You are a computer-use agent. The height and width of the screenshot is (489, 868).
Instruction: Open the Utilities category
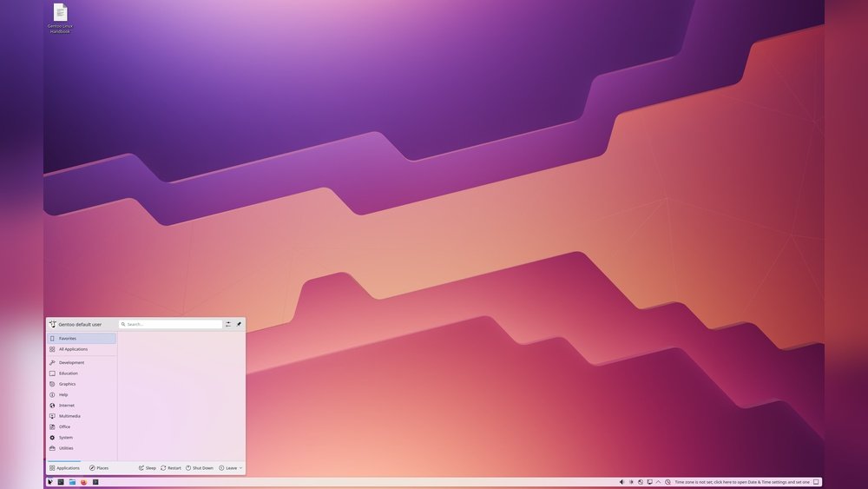[x=82, y=448]
